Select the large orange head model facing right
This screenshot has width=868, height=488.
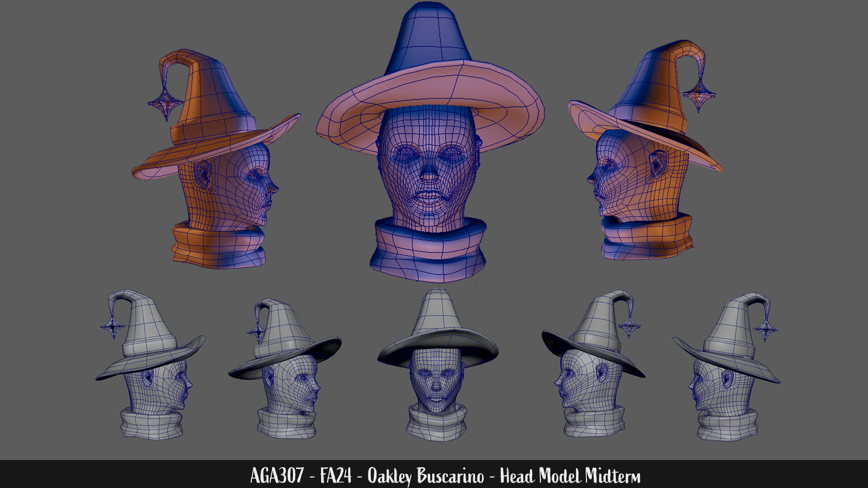tap(216, 159)
